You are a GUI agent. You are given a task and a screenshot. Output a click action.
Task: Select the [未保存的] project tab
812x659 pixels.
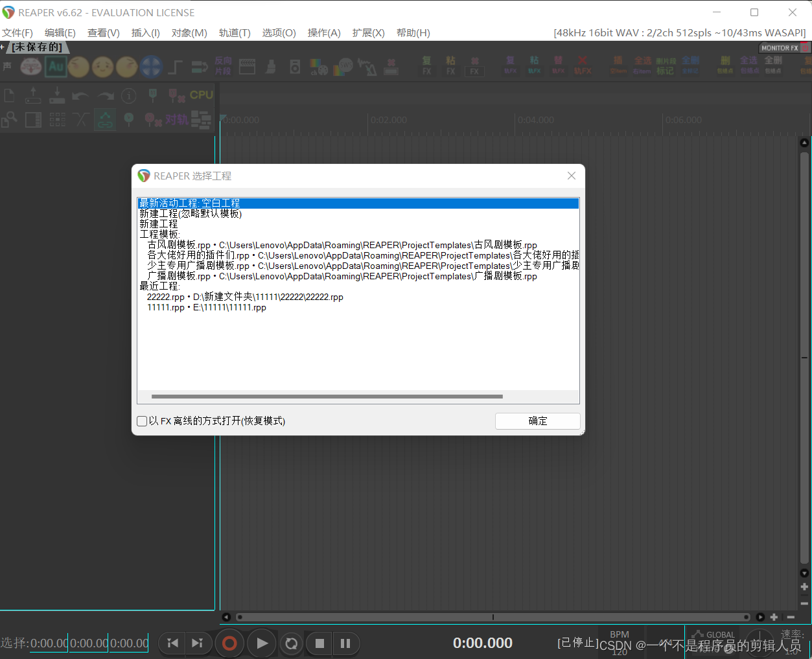coord(37,47)
